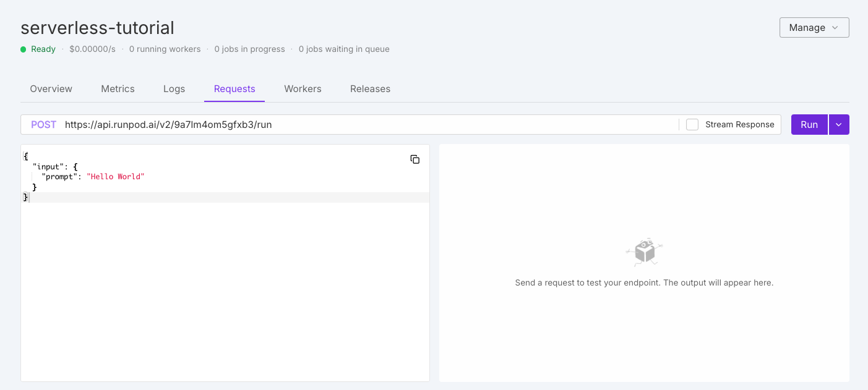
Task: Click the $0.00000/s cost text
Action: pos(92,49)
